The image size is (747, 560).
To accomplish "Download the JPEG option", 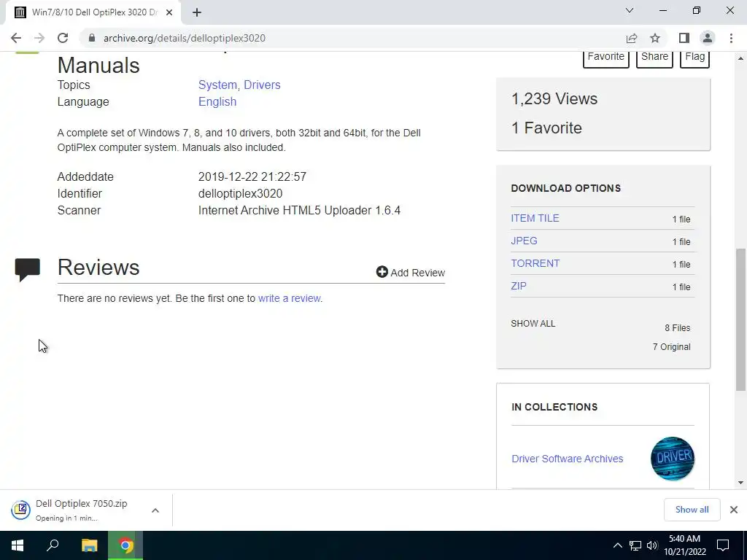I will [x=524, y=241].
